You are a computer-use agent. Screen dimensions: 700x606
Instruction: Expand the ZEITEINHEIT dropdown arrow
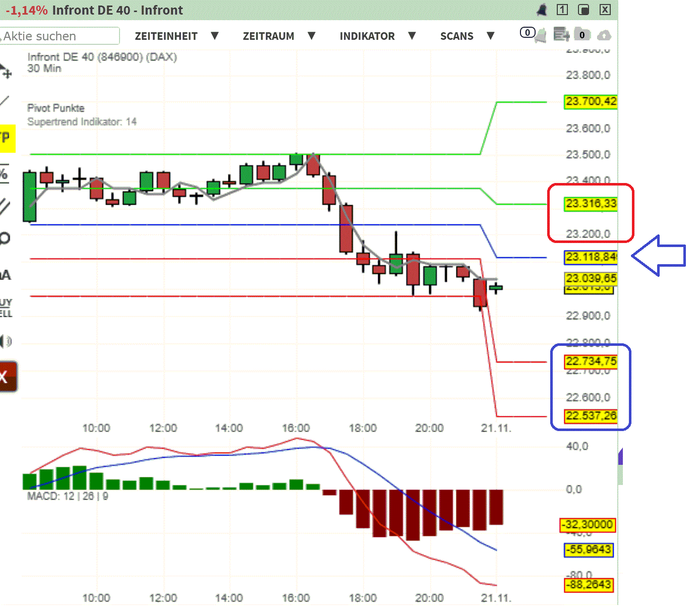point(215,36)
